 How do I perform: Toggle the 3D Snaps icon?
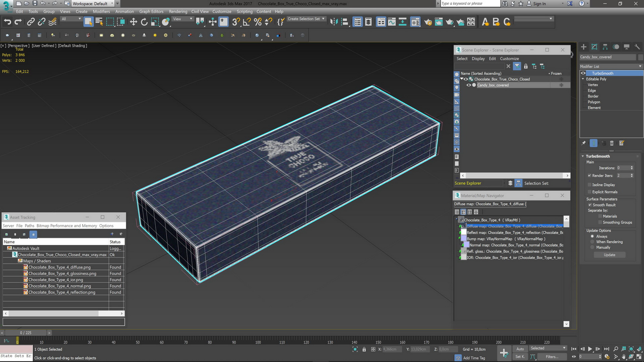pos(236,22)
